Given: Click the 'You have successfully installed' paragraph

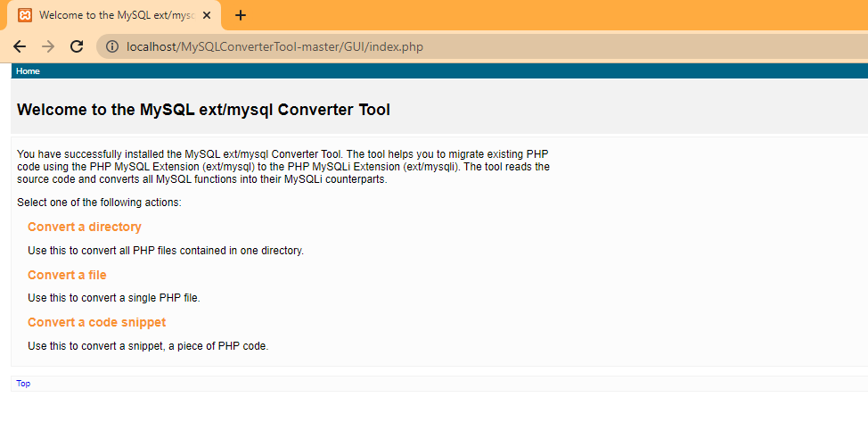Looking at the screenshot, I should (x=283, y=166).
